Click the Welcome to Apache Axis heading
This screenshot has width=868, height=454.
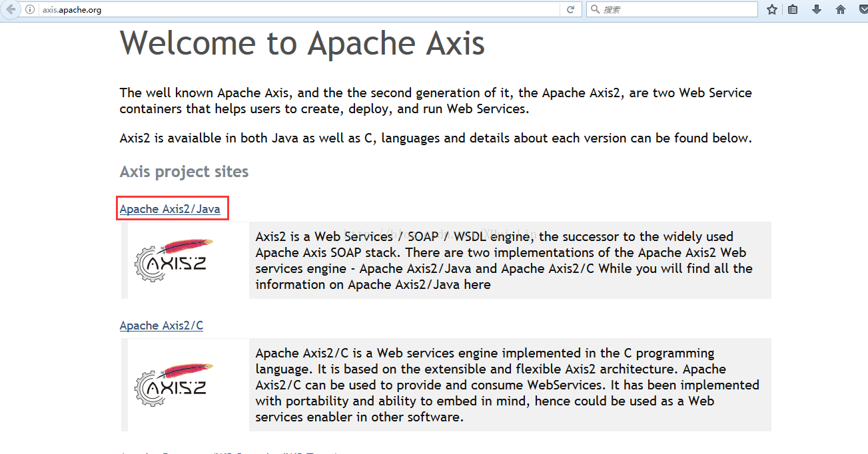(302, 43)
